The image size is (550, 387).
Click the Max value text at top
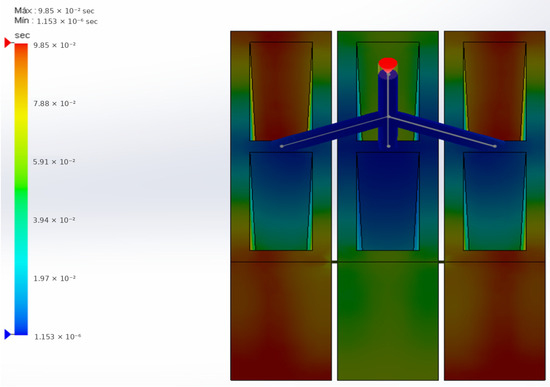pos(54,11)
